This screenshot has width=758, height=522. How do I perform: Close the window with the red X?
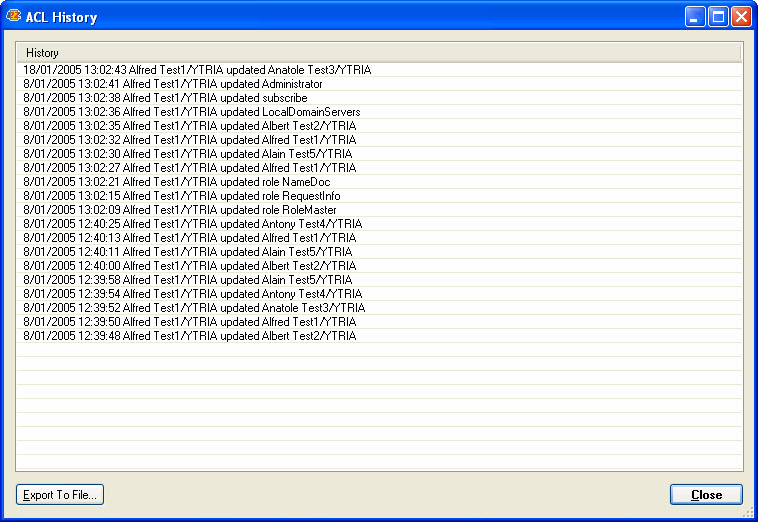point(741,17)
